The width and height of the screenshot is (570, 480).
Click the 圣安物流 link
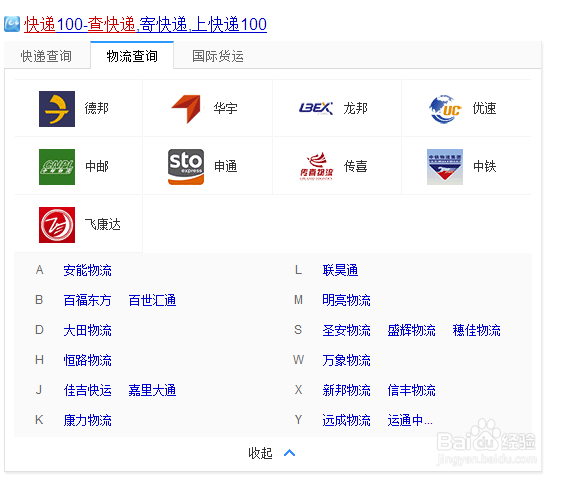tap(346, 330)
